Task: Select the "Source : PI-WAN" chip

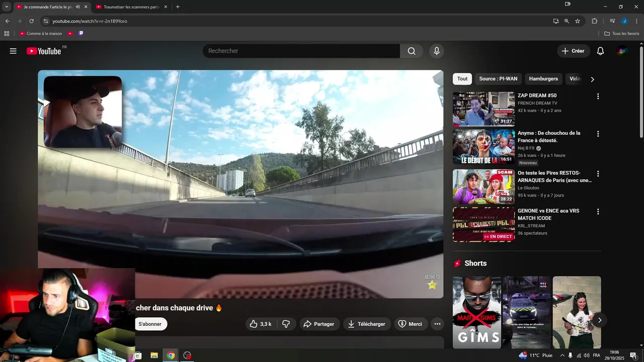Action: 498,79
